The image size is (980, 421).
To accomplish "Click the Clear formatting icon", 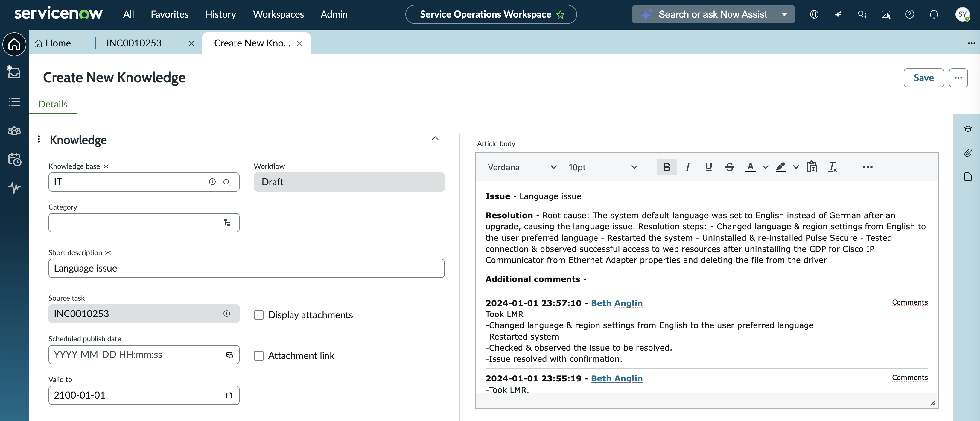I will 833,167.
